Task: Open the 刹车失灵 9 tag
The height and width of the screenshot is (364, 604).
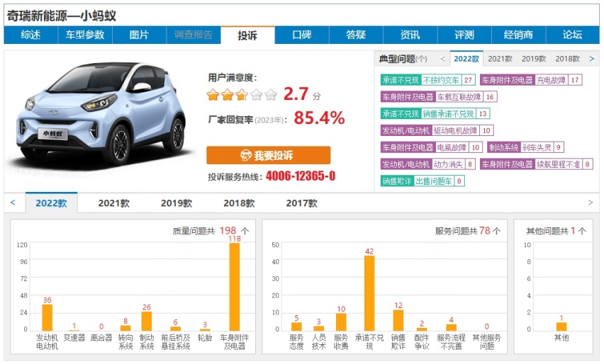Action: [526, 147]
